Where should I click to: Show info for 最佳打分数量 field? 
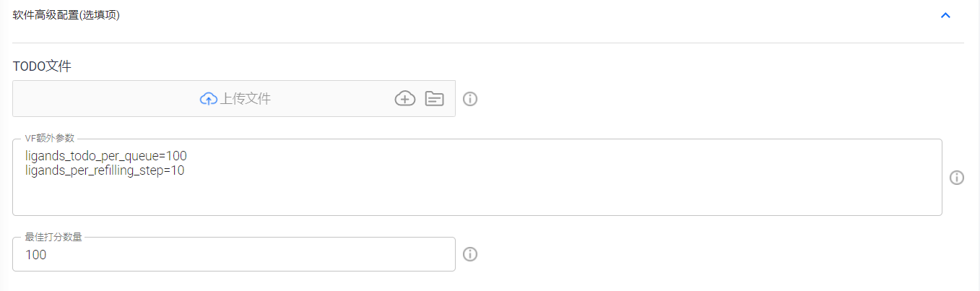click(x=470, y=254)
